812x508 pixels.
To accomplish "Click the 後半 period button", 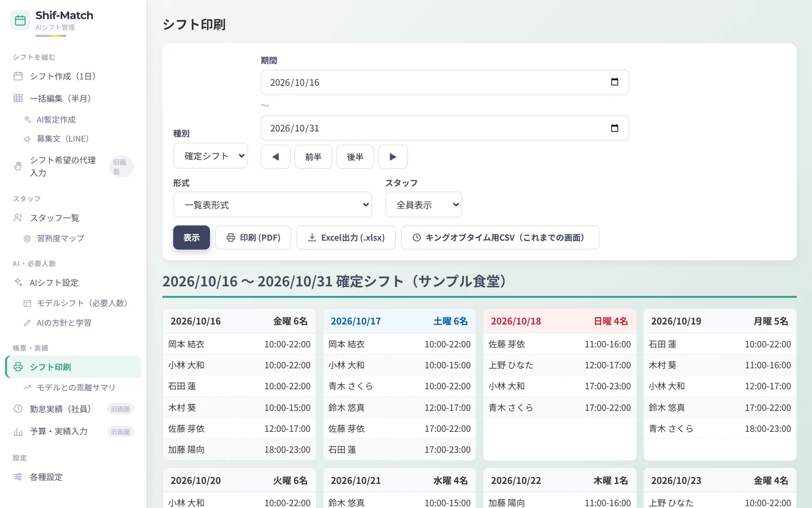I will click(355, 157).
